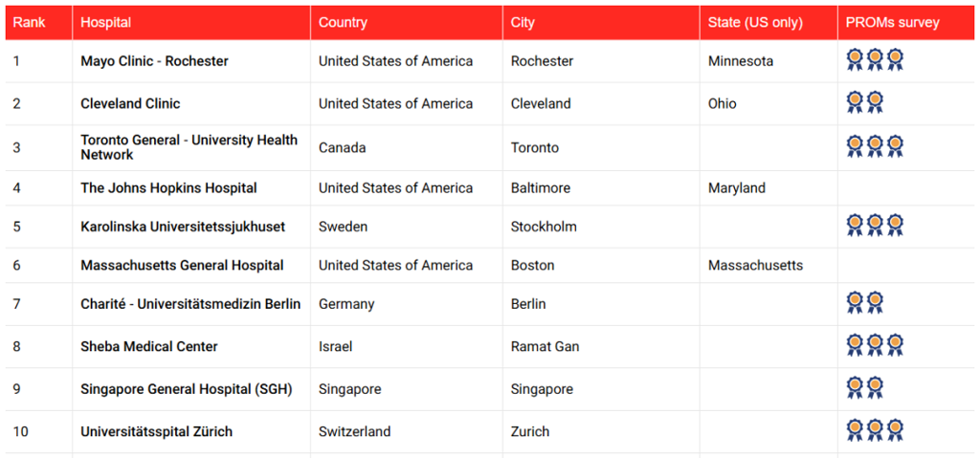This screenshot has width=980, height=458.
Task: Click the first PROMs award ribbon for Mayo Clinic
Action: click(x=855, y=60)
